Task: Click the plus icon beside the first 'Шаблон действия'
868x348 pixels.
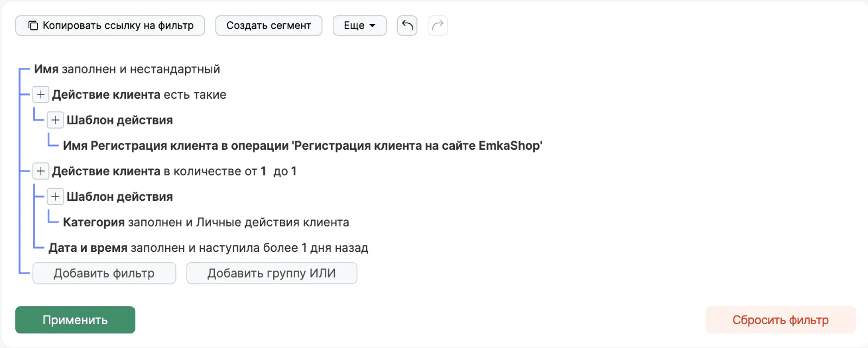Action: pyautogui.click(x=54, y=119)
